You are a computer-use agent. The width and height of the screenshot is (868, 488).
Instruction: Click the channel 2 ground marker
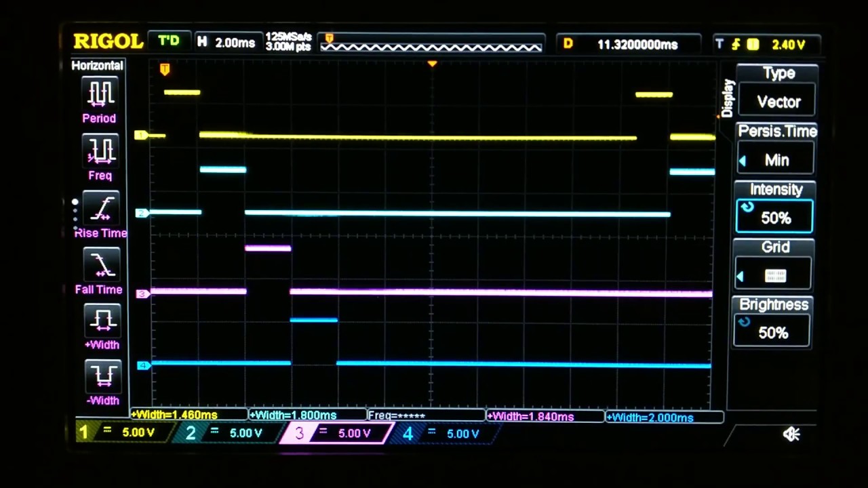[x=142, y=213]
